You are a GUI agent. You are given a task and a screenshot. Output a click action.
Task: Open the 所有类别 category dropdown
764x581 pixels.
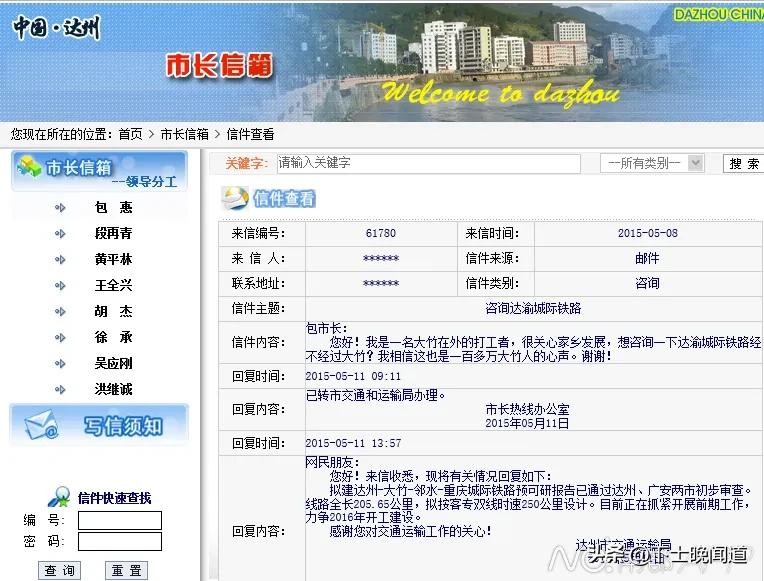pos(652,163)
